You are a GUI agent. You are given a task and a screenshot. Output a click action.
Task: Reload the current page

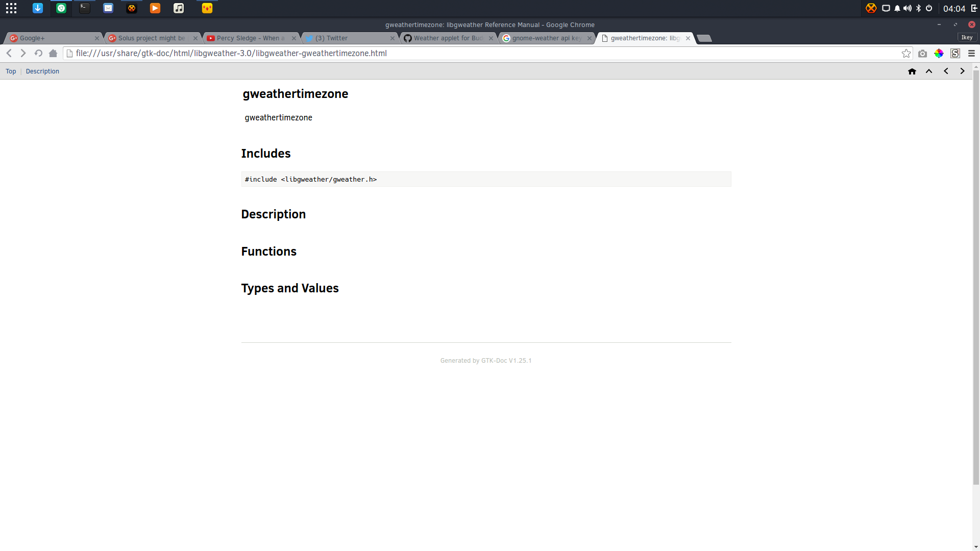[x=38, y=53]
